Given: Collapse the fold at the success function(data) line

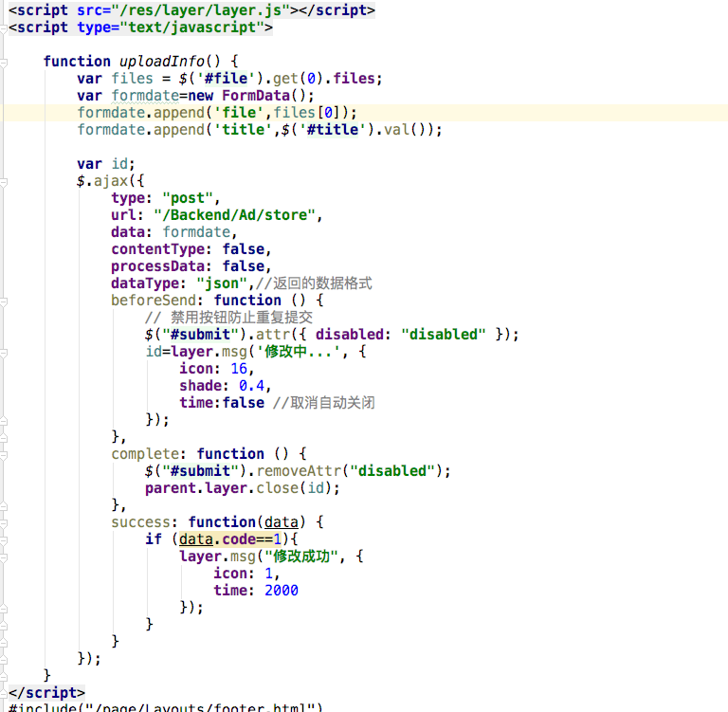Looking at the screenshot, I should tap(3, 524).
